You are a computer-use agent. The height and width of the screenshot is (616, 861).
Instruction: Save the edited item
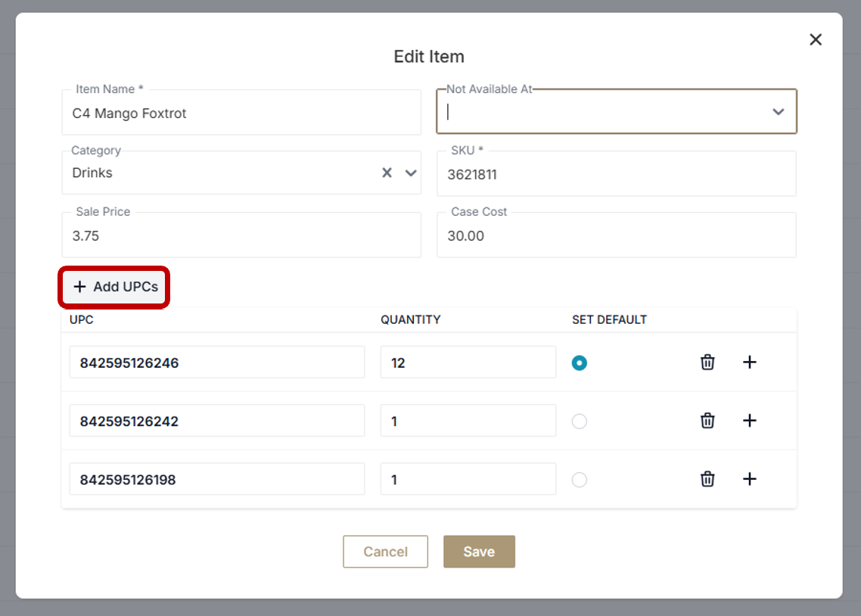479,551
